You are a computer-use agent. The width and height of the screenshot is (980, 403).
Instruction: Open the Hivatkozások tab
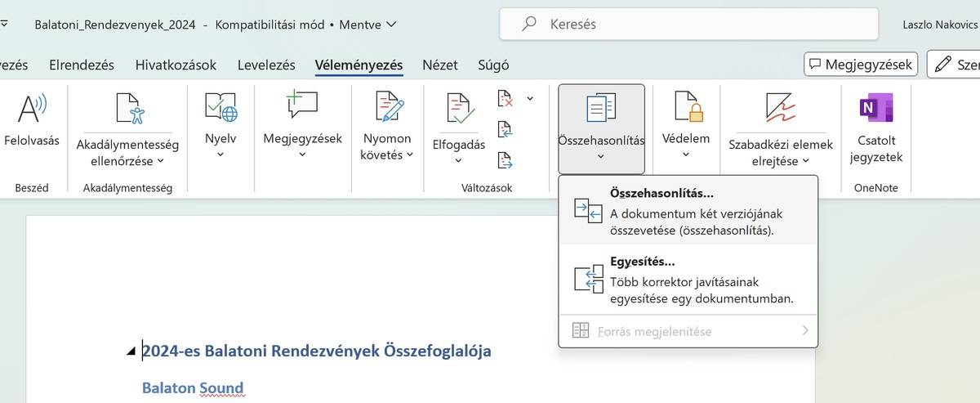[176, 65]
